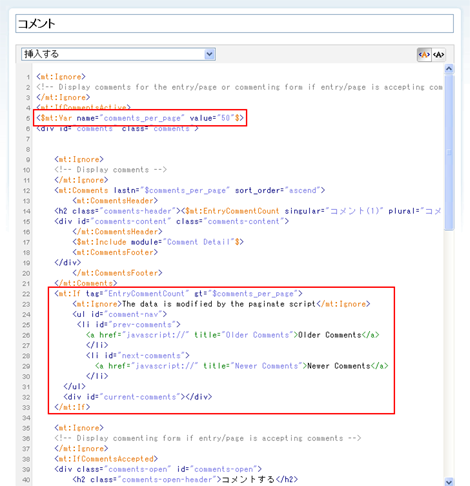Click the scrollbar up arrow
Image resolution: width=470 pixels, height=486 pixels.
(x=449, y=69)
